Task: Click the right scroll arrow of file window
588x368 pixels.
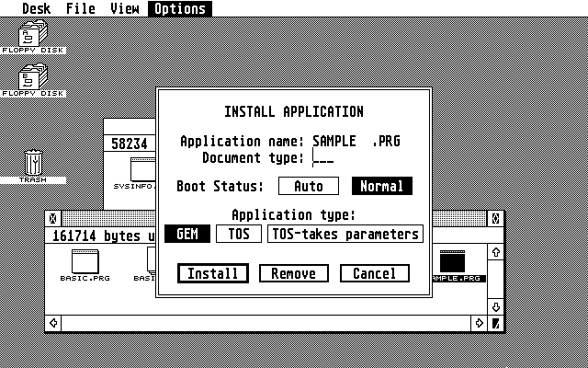Action: pos(479,323)
